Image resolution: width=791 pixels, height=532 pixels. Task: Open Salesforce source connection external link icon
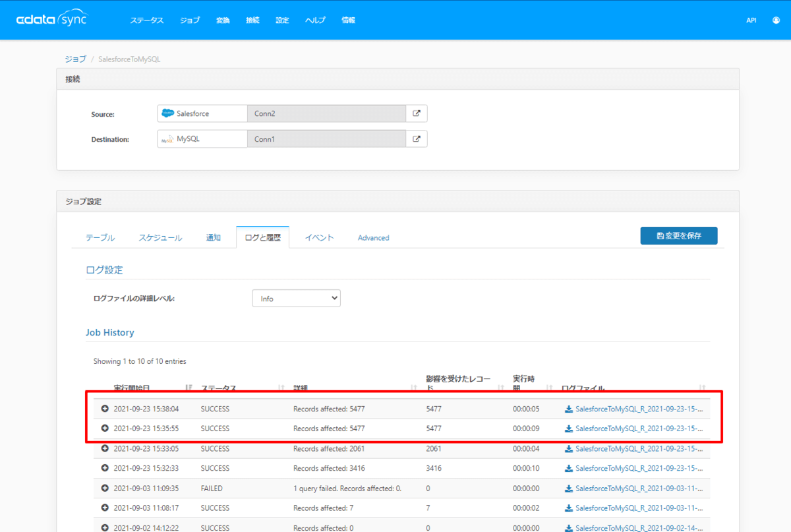417,113
